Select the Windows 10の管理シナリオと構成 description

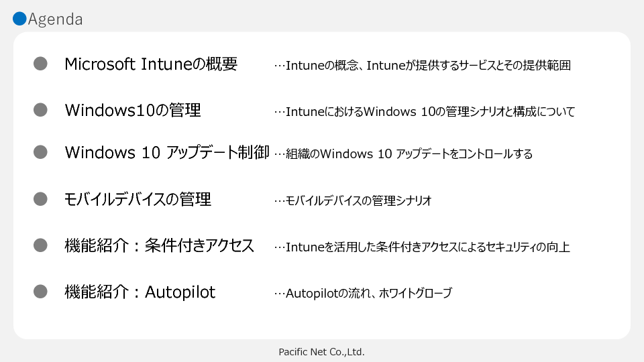pyautogui.click(x=425, y=111)
